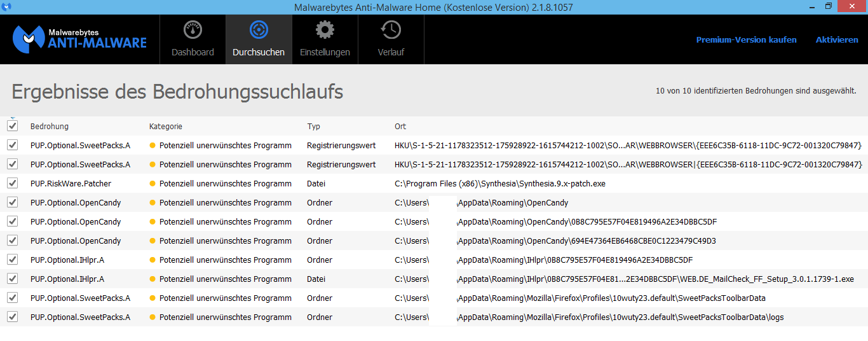
Task: Uncheck the WEB.DE_MailCheck_FF_Setup file checkbox
Action: point(12,279)
